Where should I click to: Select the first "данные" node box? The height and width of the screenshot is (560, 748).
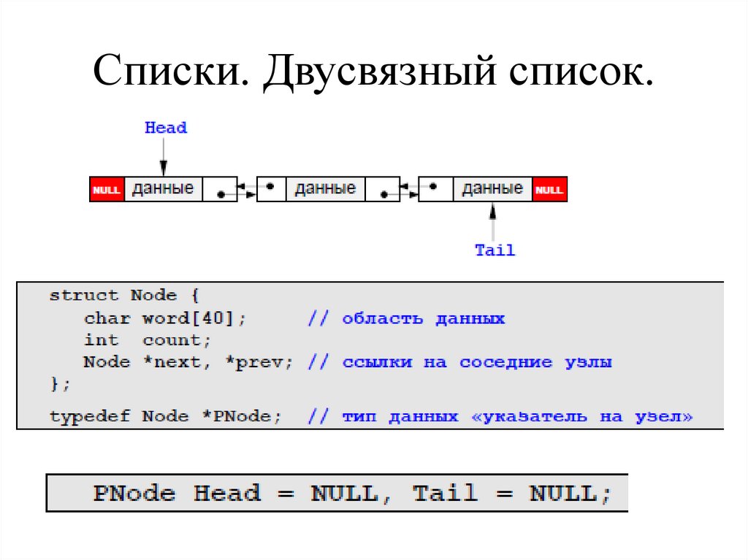(x=162, y=188)
